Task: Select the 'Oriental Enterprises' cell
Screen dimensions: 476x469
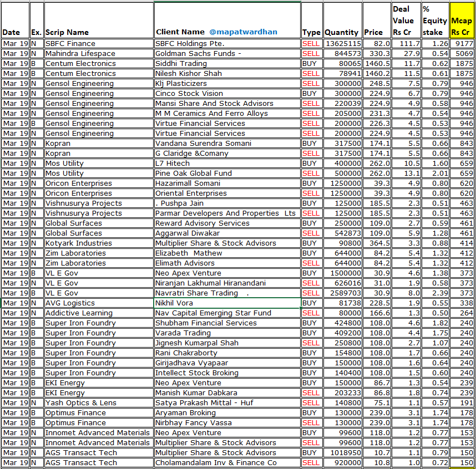Action: tap(227, 193)
